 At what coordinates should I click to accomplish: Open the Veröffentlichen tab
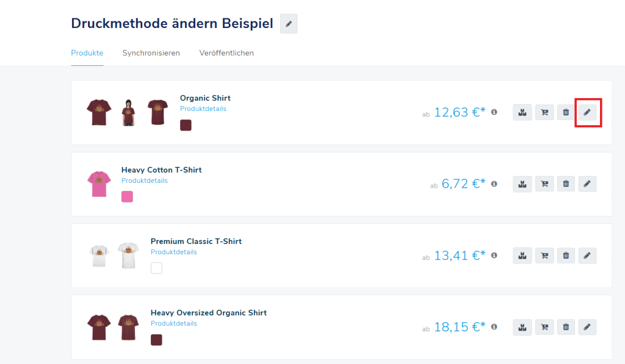tap(226, 53)
